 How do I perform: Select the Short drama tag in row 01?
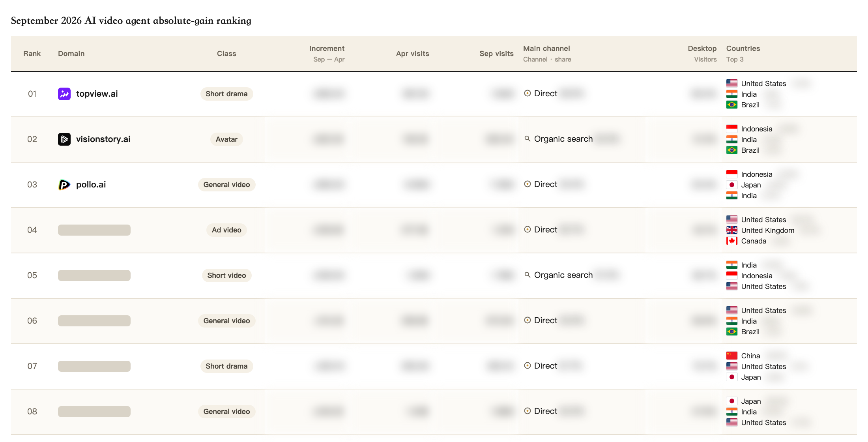coord(226,94)
